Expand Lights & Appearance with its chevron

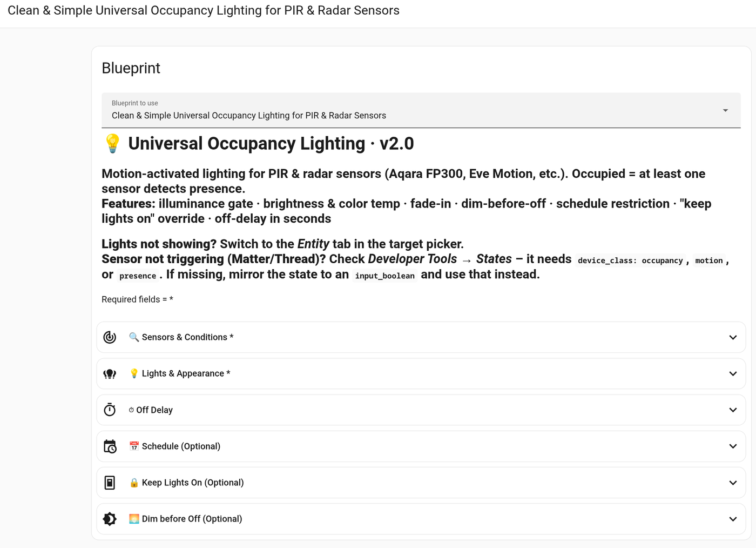click(733, 373)
